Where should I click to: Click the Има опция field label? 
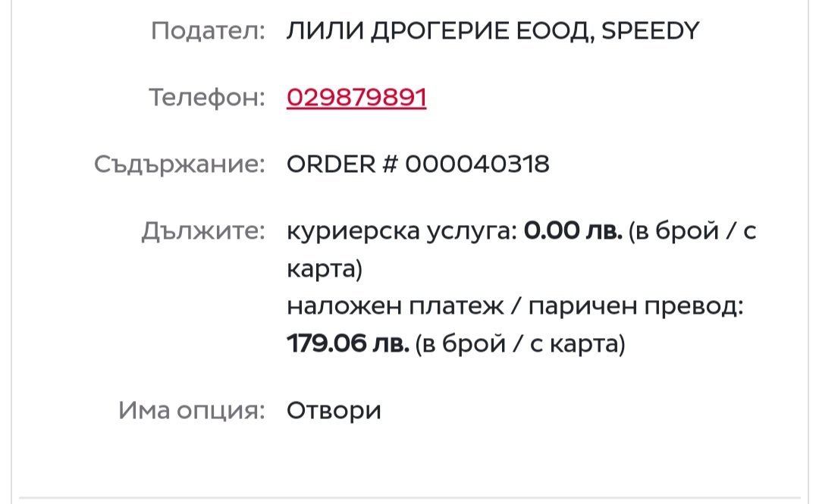191,411
